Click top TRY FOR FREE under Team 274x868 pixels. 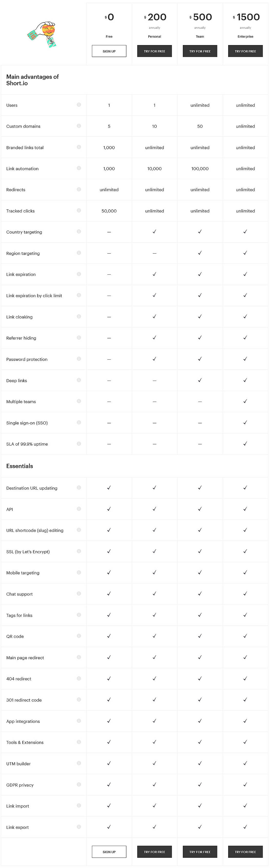[x=200, y=51]
